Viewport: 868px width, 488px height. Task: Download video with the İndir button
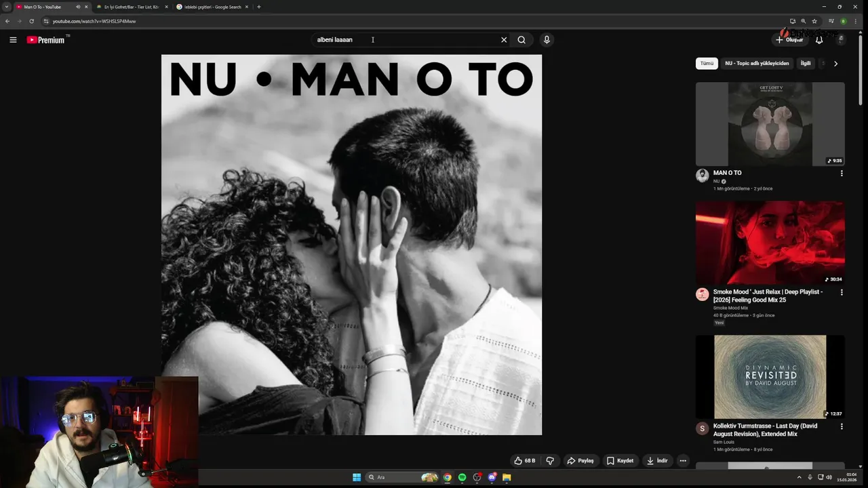click(x=656, y=461)
